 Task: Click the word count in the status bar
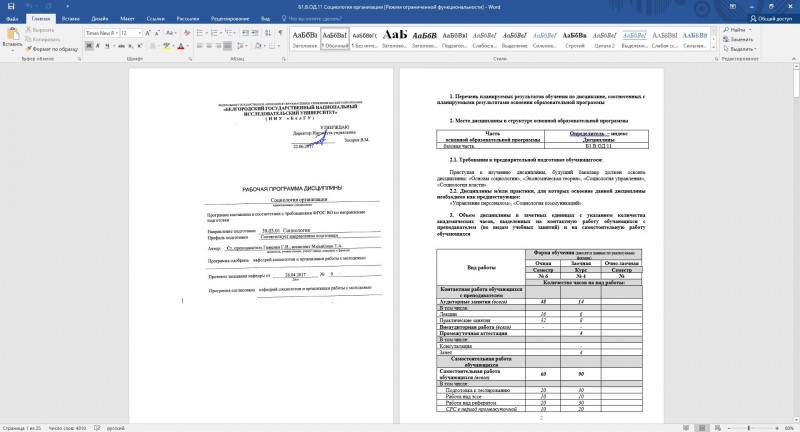[x=67, y=428]
